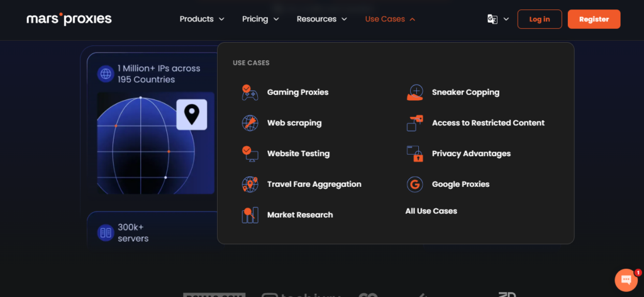This screenshot has width=644, height=297.
Task: Open the live chat widget
Action: click(x=626, y=280)
